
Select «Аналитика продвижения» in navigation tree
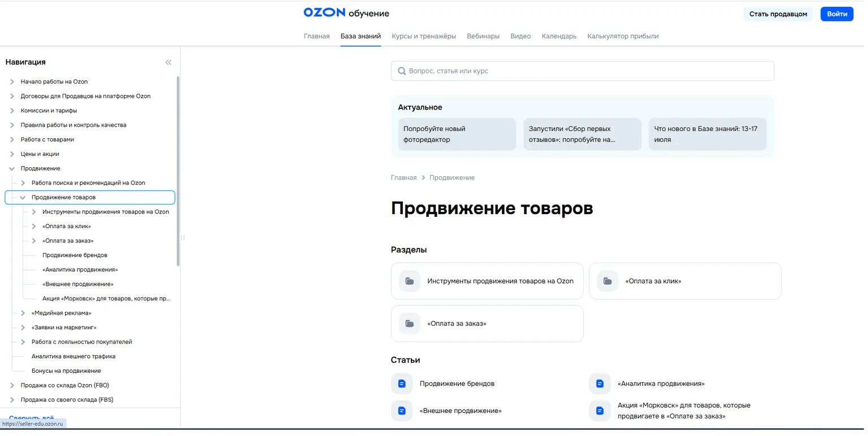click(x=80, y=270)
